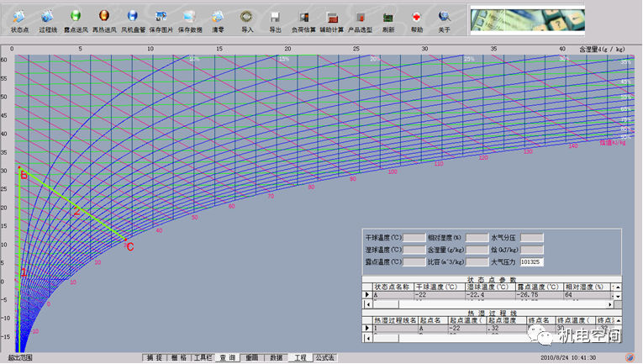Screen dimensions: 643x364
Task: Click right arrow of state table horizontal scrollbar
Action: coord(610,304)
